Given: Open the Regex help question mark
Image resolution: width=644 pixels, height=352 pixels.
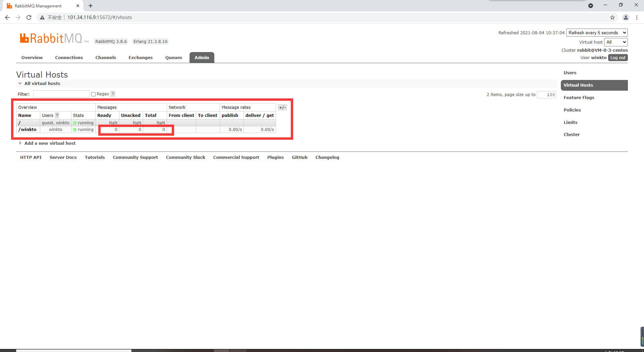Looking at the screenshot, I should pos(113,94).
